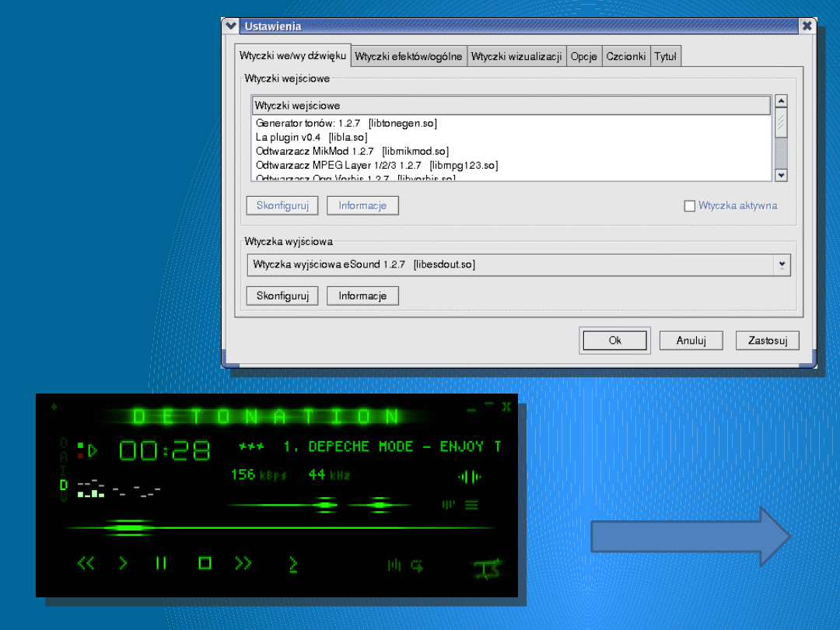Click the previous track button in the player
840x630 pixels.
tap(86, 563)
